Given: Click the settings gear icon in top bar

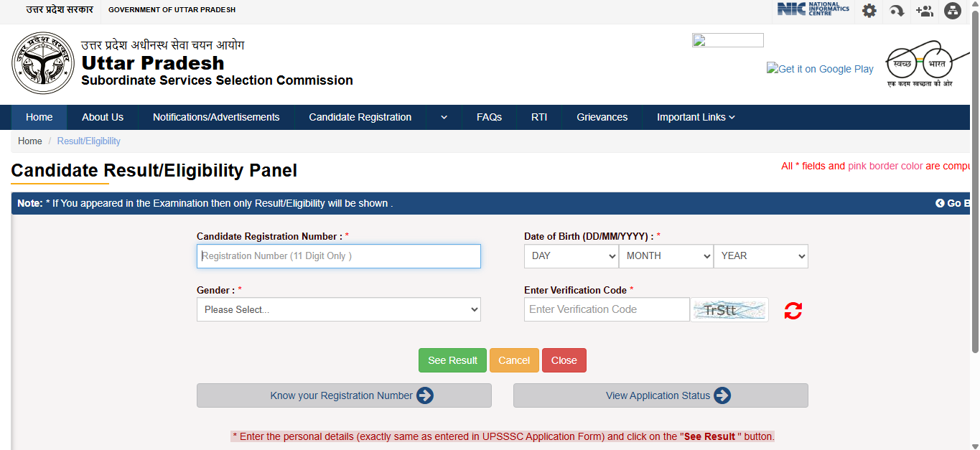Looking at the screenshot, I should point(869,11).
